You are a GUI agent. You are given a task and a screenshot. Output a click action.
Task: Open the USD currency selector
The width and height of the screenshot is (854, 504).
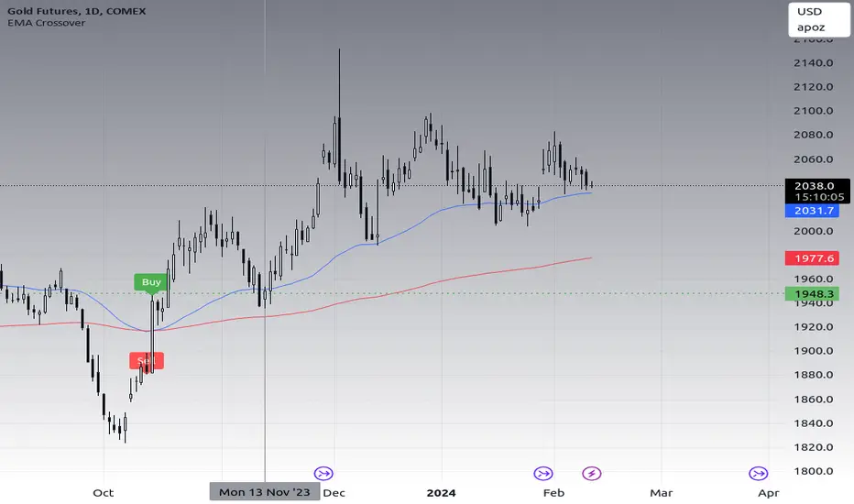click(x=809, y=11)
